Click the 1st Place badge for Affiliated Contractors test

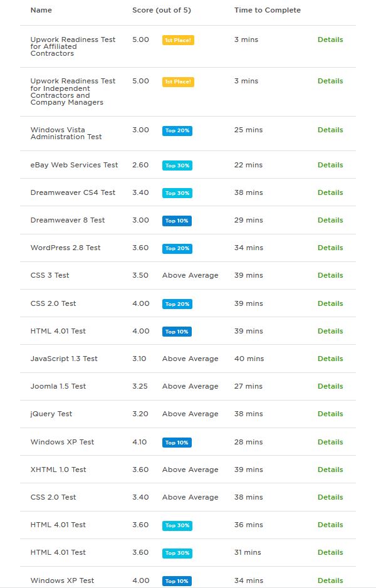(178, 40)
